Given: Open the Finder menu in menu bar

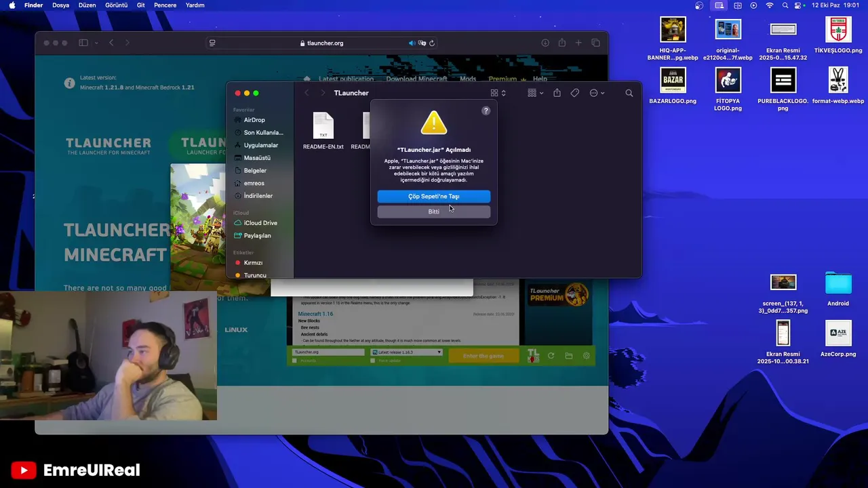Looking at the screenshot, I should point(33,5).
